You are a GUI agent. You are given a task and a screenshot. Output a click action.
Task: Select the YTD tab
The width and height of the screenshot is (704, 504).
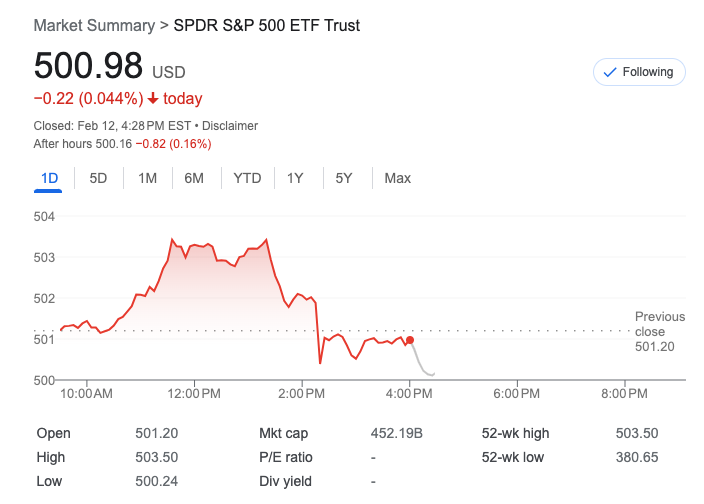[247, 178]
